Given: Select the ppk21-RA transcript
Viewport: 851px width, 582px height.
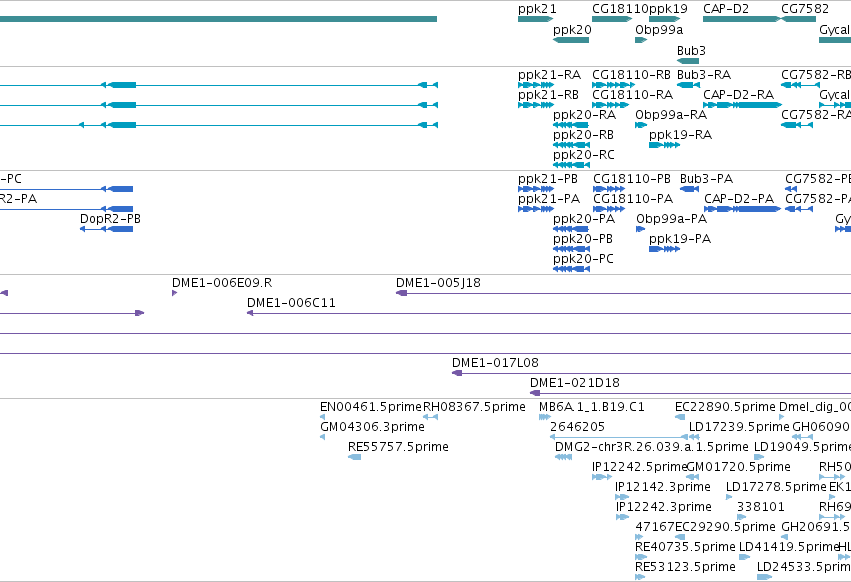Looking at the screenshot, I should point(536,85).
